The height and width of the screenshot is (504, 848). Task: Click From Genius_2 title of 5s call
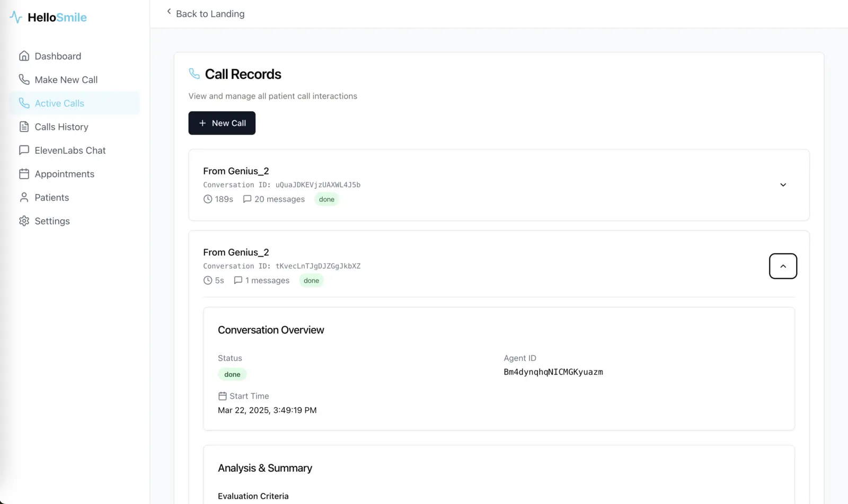[236, 252]
